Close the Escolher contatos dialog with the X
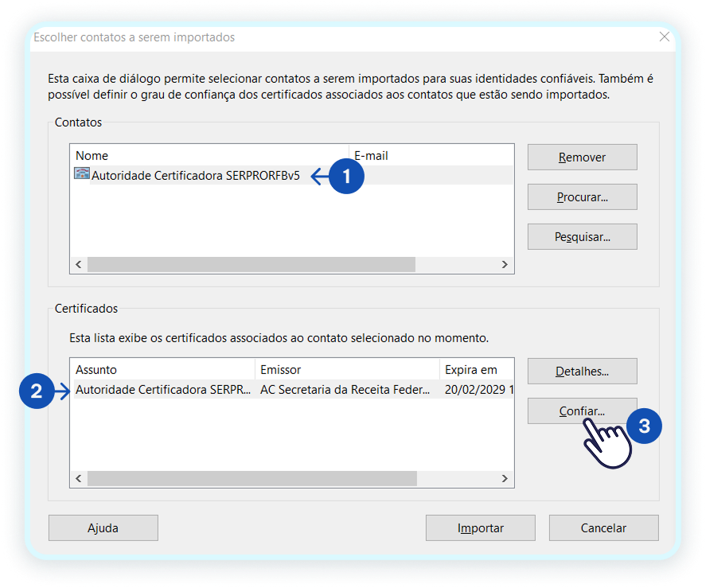Screen dimensions: 706x588 click(665, 37)
